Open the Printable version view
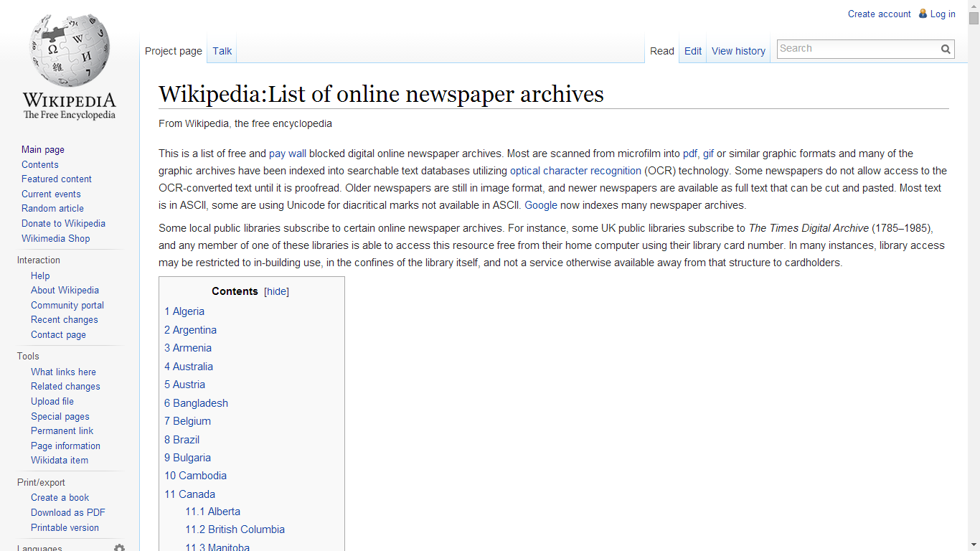This screenshot has width=980, height=551. point(65,527)
